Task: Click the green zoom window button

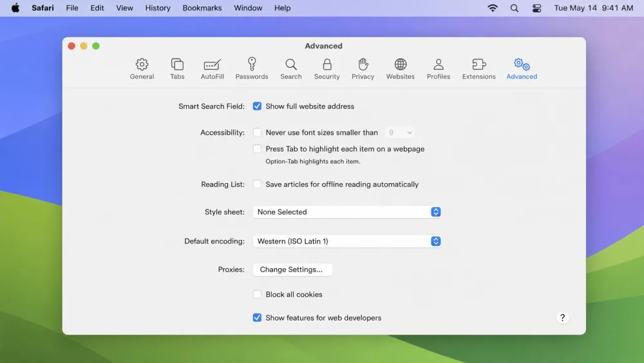Action: click(96, 46)
